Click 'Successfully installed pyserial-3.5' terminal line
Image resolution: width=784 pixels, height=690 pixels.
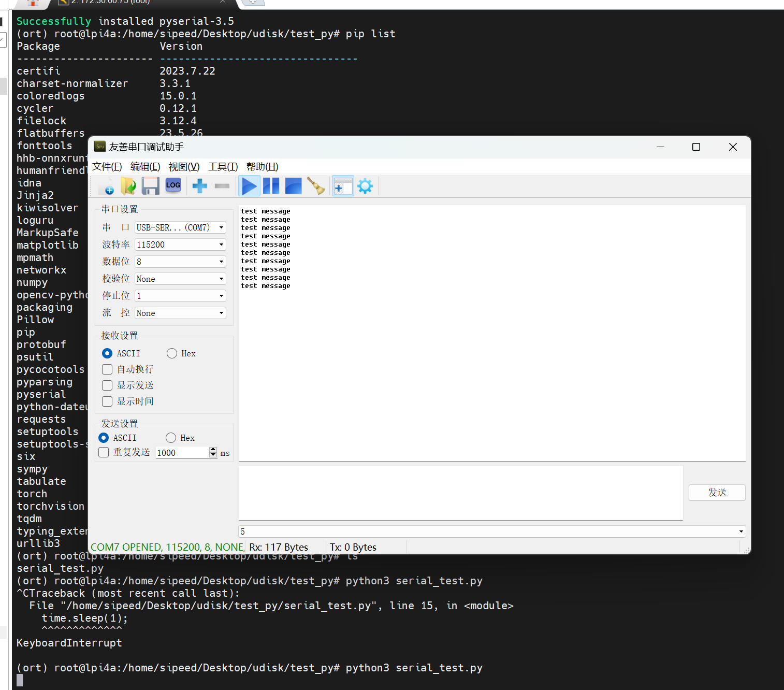point(125,21)
